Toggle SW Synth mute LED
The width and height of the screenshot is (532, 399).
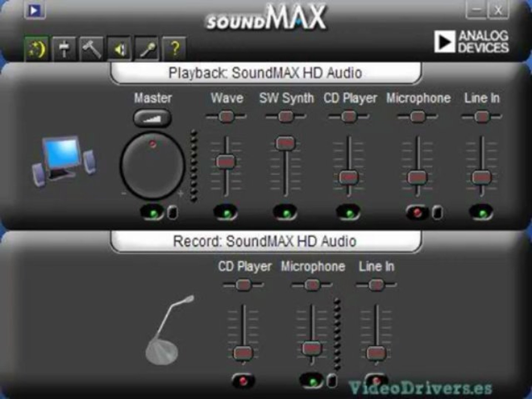(x=285, y=213)
